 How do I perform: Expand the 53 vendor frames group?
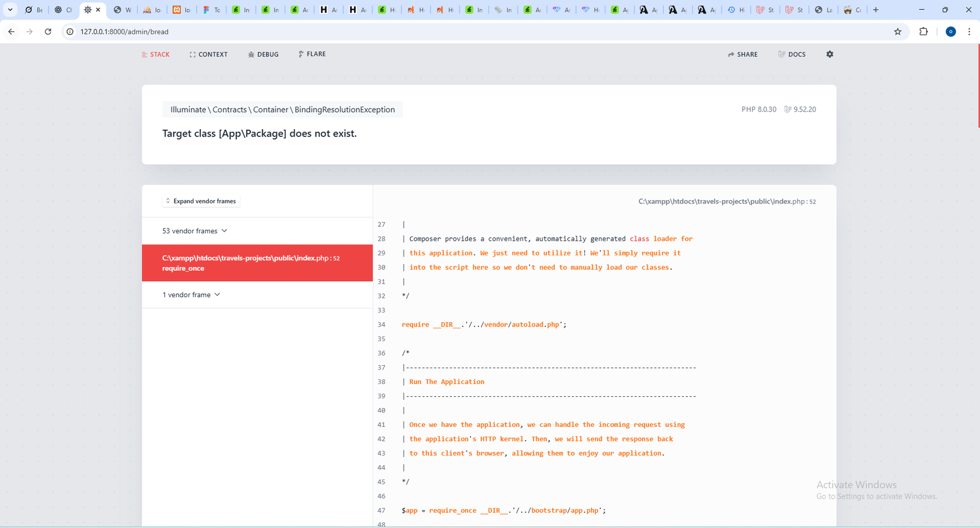click(195, 231)
